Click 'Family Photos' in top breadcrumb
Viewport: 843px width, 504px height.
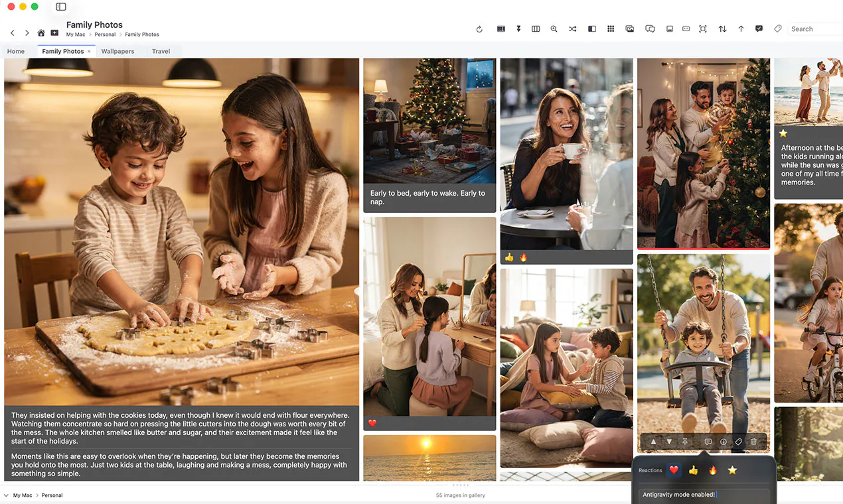coord(142,34)
